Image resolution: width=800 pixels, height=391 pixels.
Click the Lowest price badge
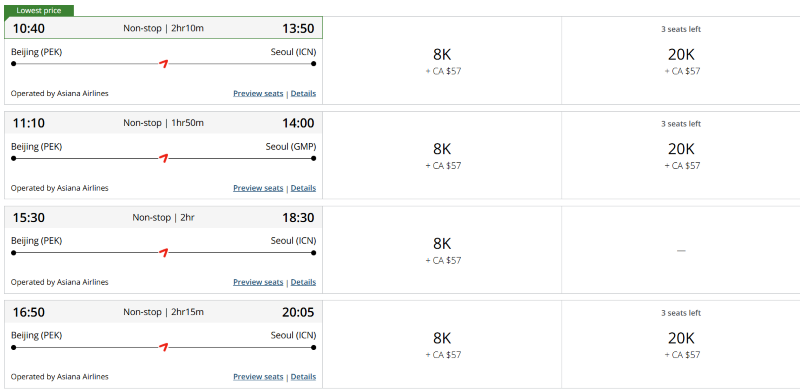pos(39,10)
